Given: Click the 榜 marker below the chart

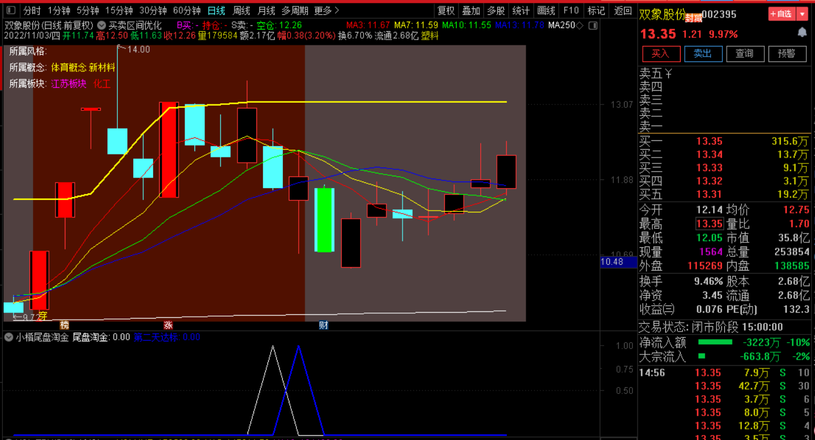Looking at the screenshot, I should [63, 325].
